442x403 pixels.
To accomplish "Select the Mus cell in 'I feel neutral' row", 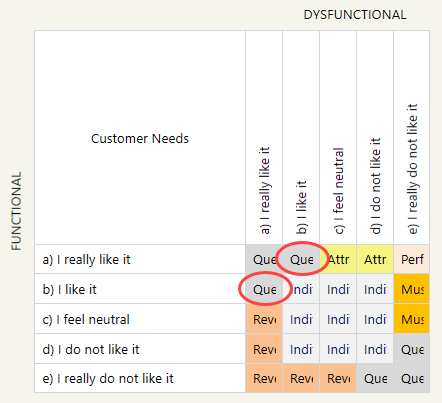I will 412,319.
